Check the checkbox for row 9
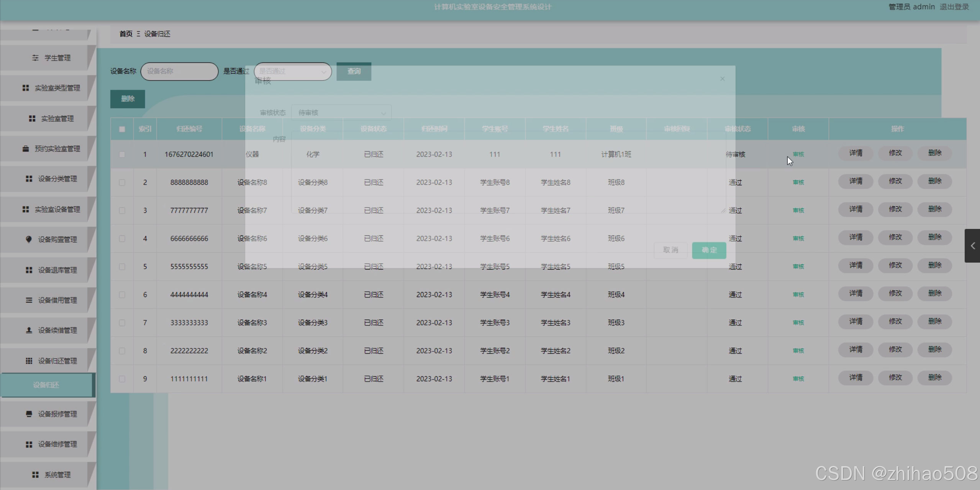The height and width of the screenshot is (490, 980). 122,379
